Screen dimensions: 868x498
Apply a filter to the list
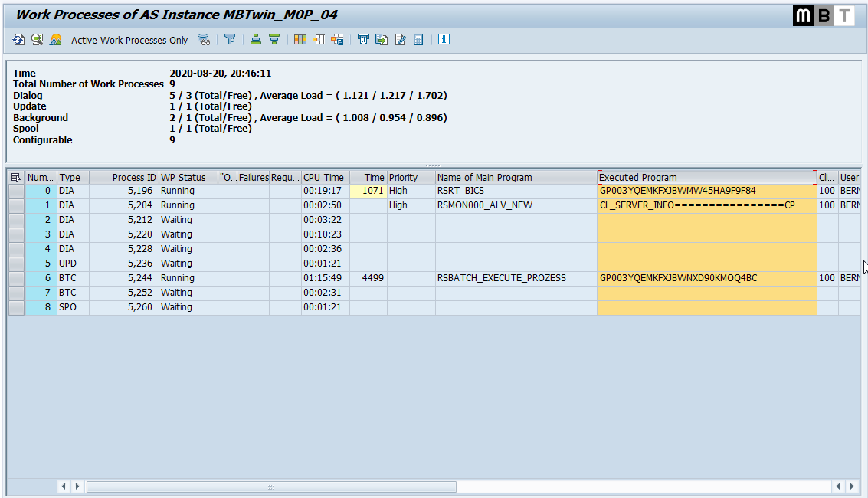230,39
